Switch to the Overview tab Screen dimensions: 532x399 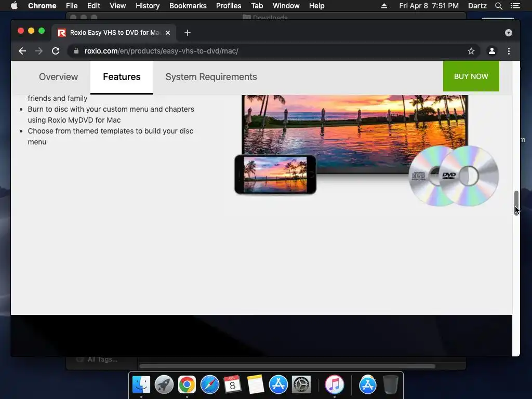coord(58,77)
